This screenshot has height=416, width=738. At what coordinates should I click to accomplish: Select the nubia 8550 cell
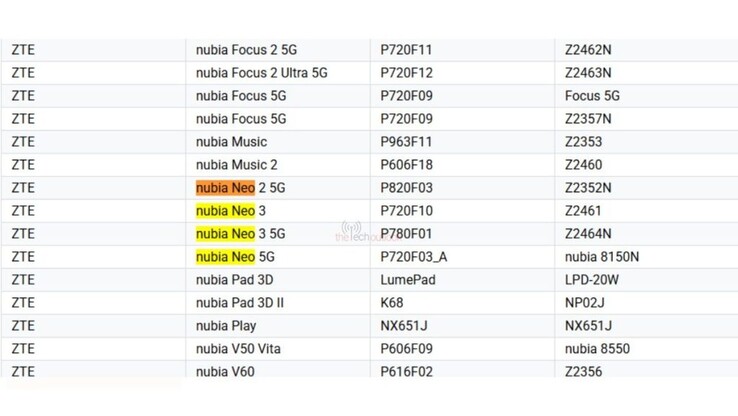coord(597,349)
